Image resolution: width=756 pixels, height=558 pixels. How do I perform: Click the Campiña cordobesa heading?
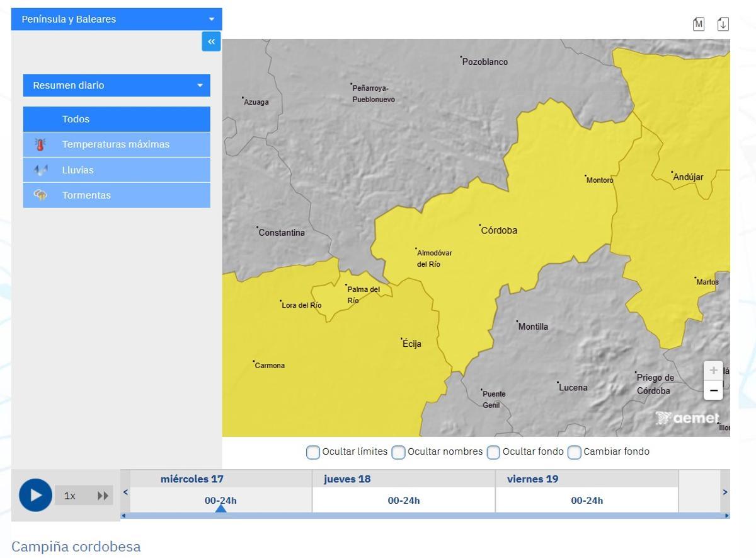pos(76,547)
